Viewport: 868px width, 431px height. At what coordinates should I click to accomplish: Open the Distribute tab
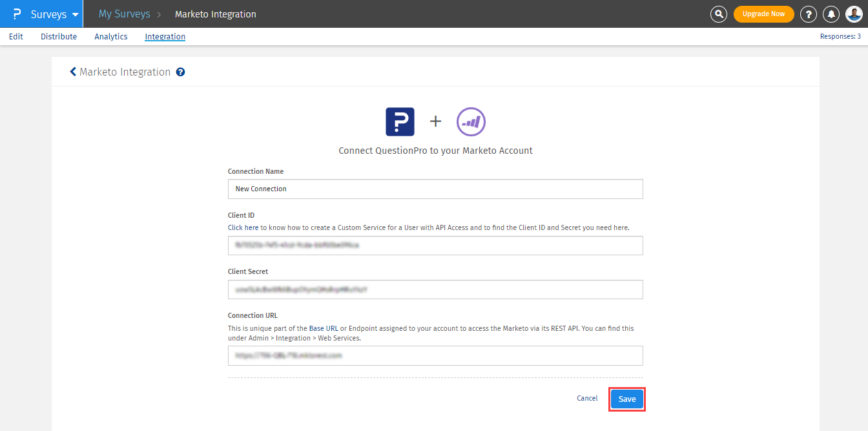tap(59, 36)
